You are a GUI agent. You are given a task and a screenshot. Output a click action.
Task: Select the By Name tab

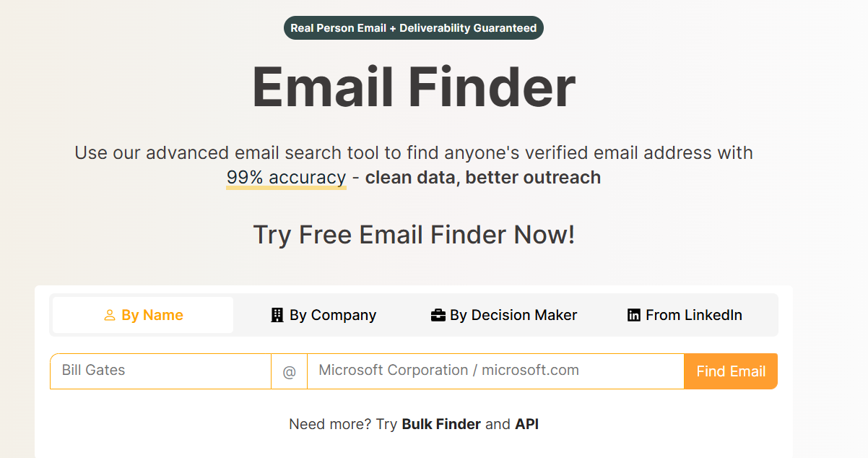(x=142, y=314)
